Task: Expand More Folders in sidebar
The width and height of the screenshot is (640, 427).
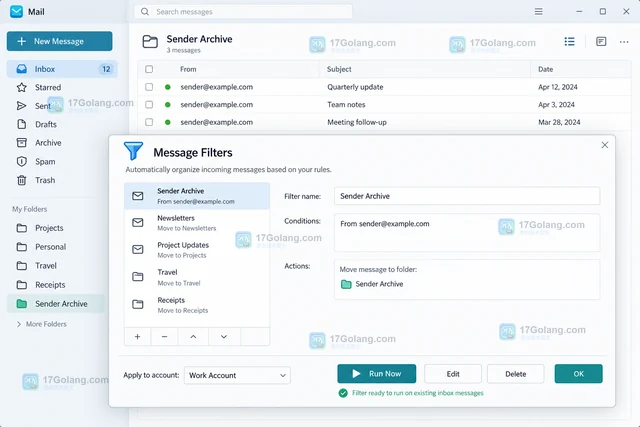Action: click(x=41, y=324)
